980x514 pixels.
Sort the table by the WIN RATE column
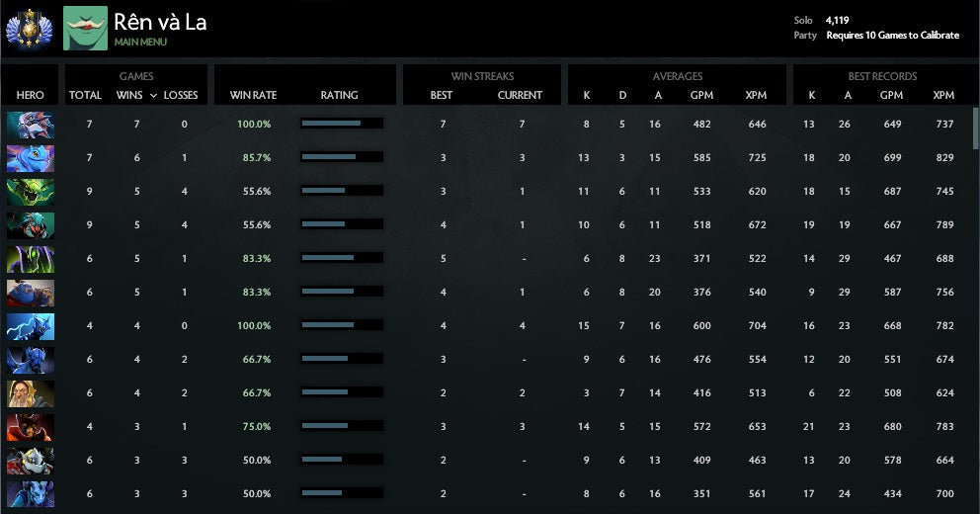(253, 96)
